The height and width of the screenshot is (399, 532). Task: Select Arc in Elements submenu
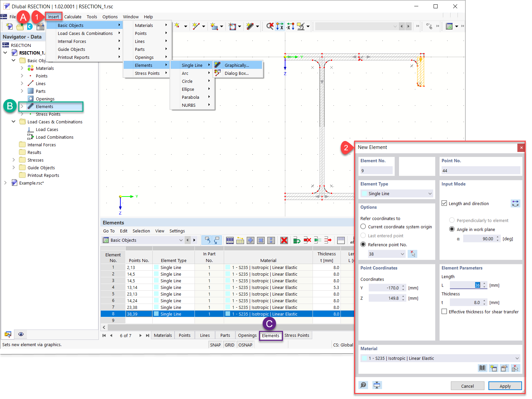(192, 73)
